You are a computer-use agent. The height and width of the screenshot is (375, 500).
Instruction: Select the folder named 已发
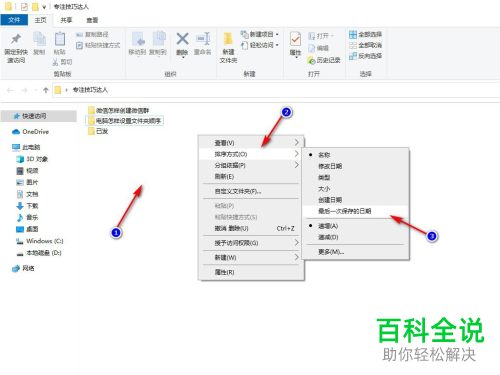[x=98, y=131]
